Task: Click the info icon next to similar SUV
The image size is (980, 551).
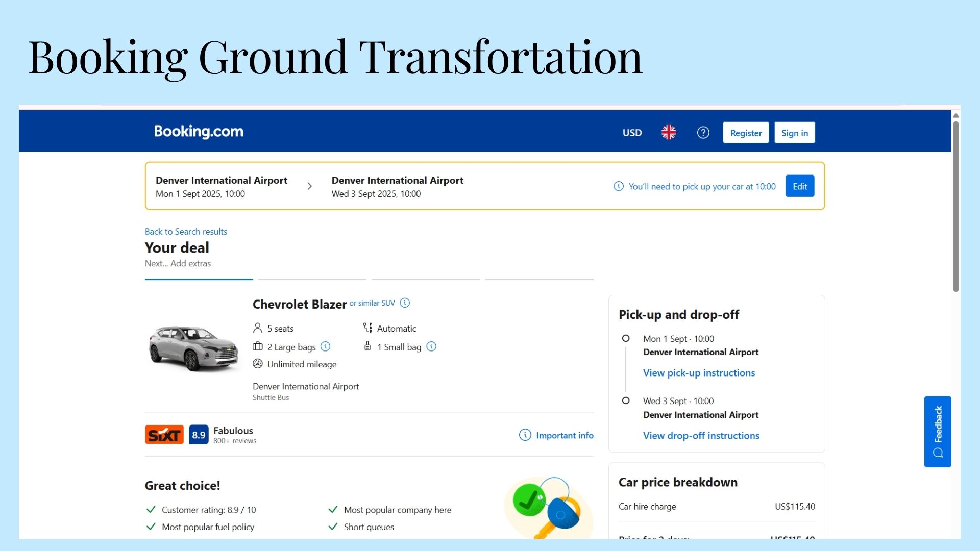Action: (405, 303)
